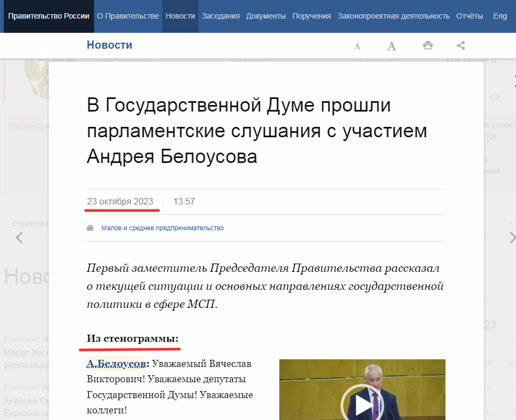Select Новости in top navigation

[180, 16]
